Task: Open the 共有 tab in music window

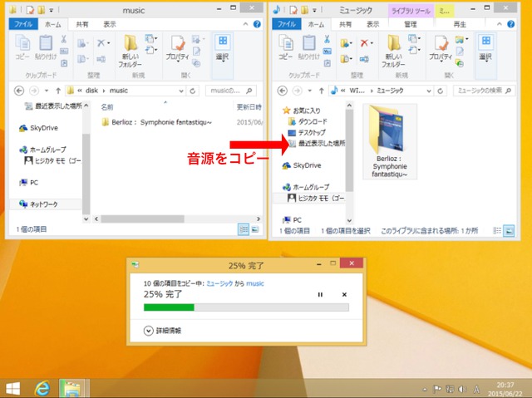Action: click(83, 25)
